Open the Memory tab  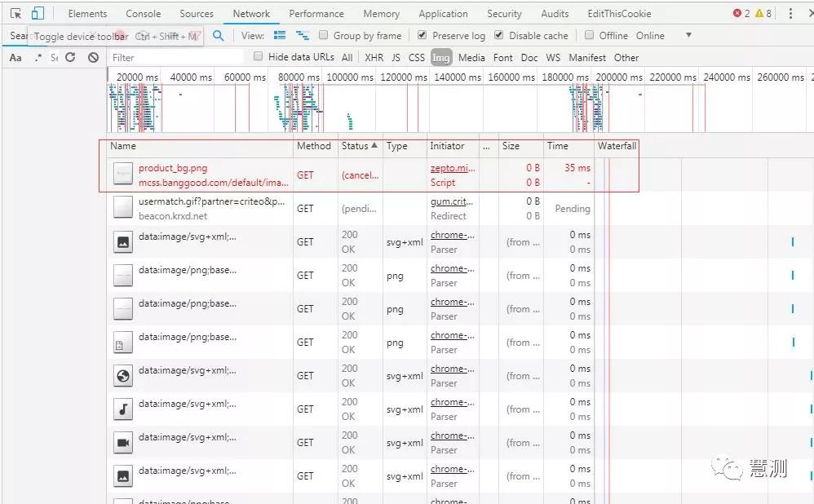381,14
